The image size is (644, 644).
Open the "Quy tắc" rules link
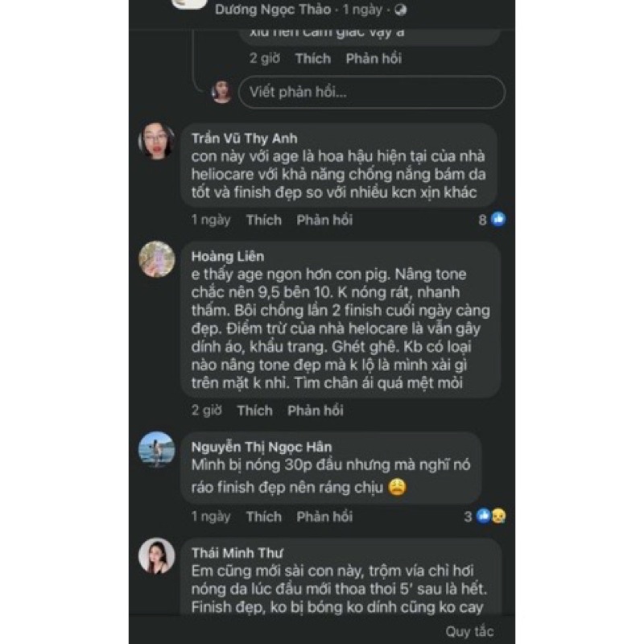pyautogui.click(x=469, y=631)
